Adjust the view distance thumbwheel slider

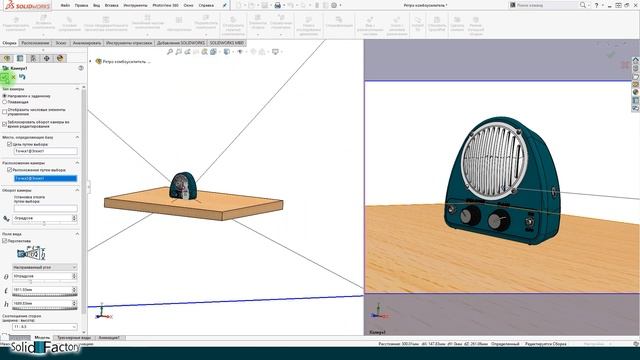pos(44,295)
